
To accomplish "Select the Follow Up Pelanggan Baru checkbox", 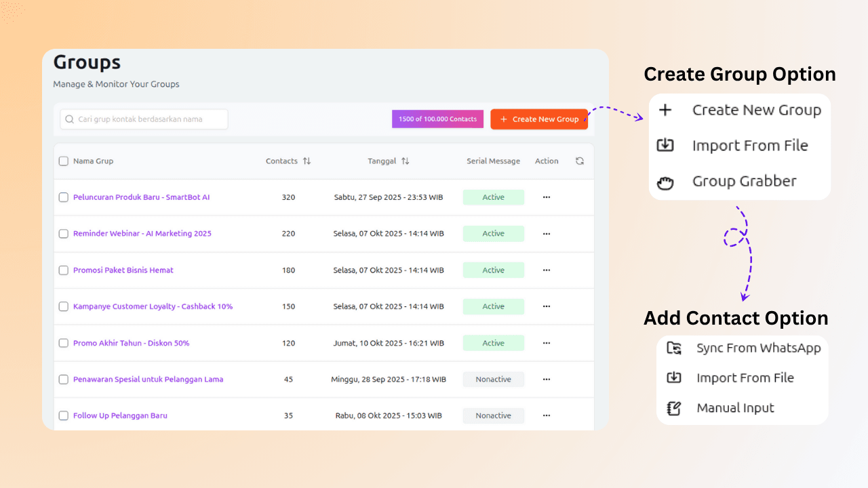I will pos(64,415).
